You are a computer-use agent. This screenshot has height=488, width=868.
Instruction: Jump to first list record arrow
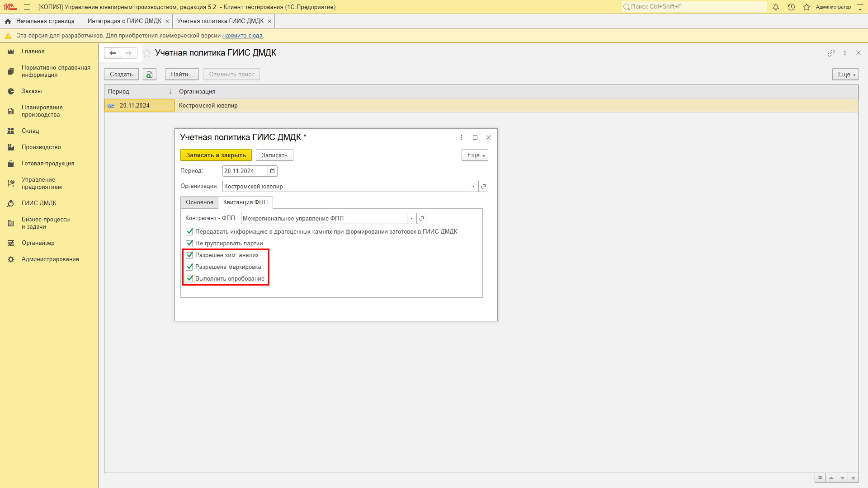(820, 478)
